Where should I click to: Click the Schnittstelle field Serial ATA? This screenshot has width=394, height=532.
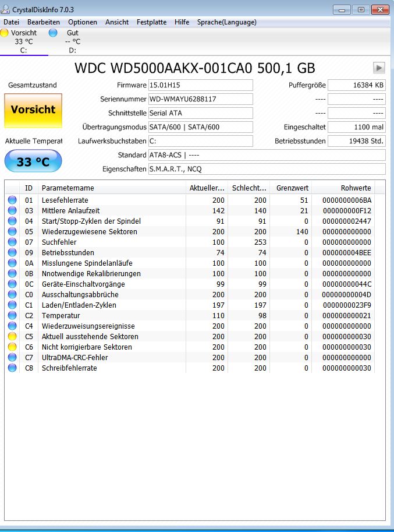201,113
